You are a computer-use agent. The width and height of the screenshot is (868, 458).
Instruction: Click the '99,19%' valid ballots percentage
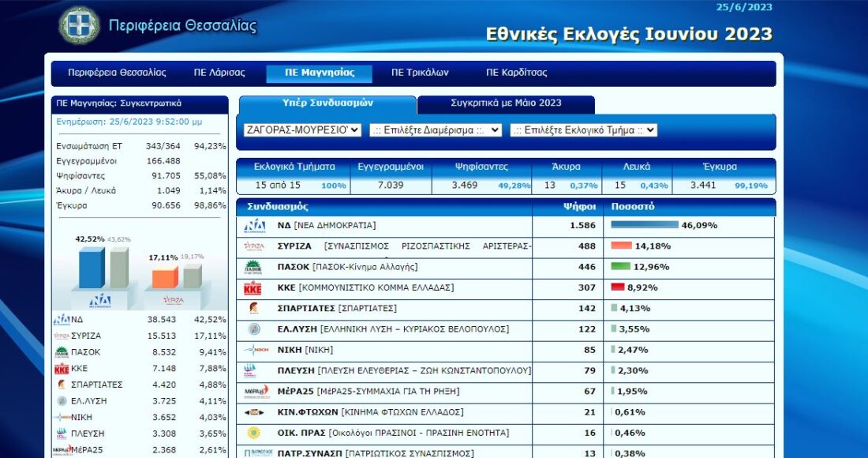coord(751,186)
